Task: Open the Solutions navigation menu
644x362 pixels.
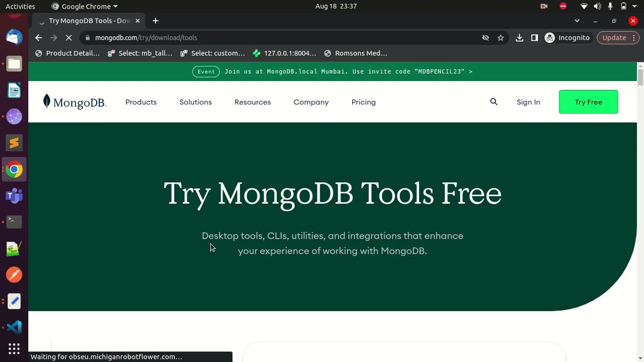Action: pyautogui.click(x=196, y=102)
